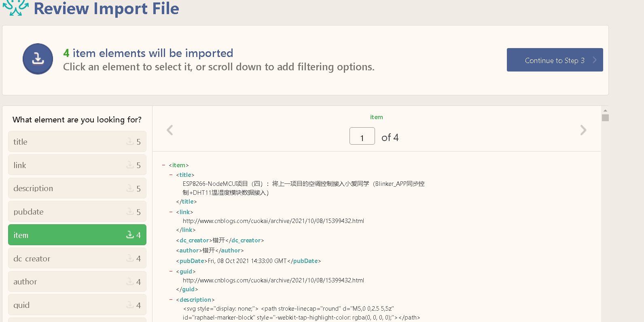This screenshot has height=322, width=644.
Task: Click the opening <description> tag
Action: click(x=195, y=300)
